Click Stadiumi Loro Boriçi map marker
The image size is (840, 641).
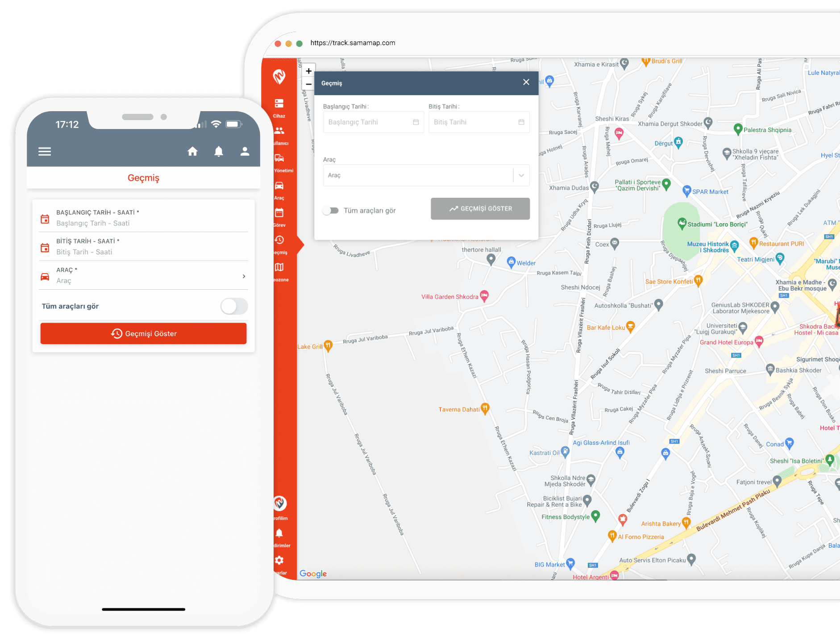pyautogui.click(x=682, y=223)
